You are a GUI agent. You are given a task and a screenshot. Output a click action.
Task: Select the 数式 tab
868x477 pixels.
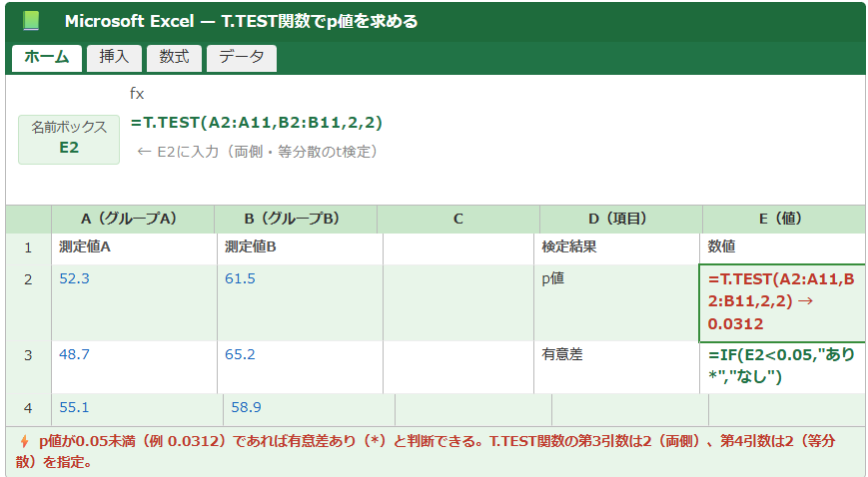pyautogui.click(x=174, y=58)
